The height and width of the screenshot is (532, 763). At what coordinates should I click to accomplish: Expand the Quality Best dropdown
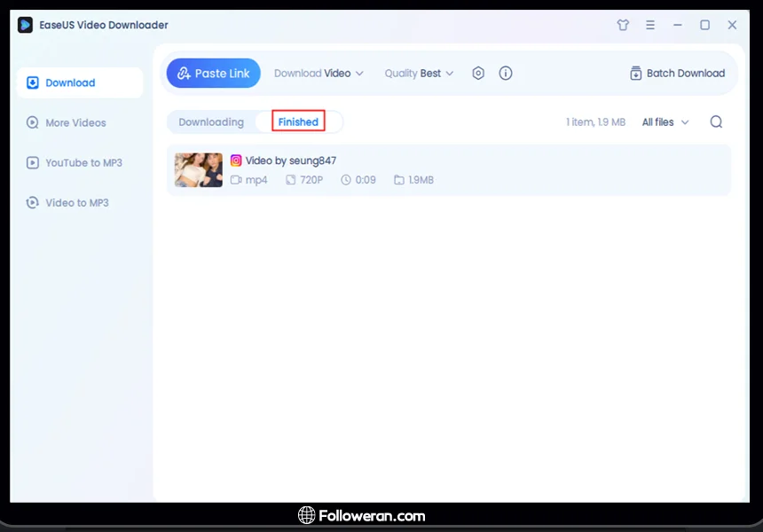pyautogui.click(x=419, y=74)
